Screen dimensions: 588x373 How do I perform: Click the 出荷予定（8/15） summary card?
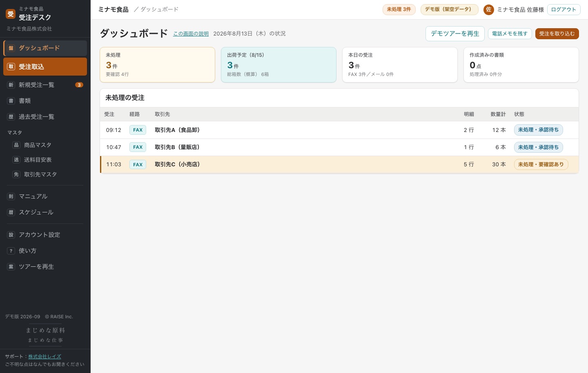[278, 65]
